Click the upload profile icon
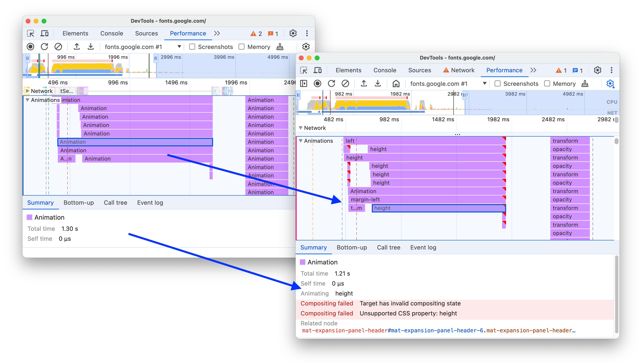 (x=77, y=46)
